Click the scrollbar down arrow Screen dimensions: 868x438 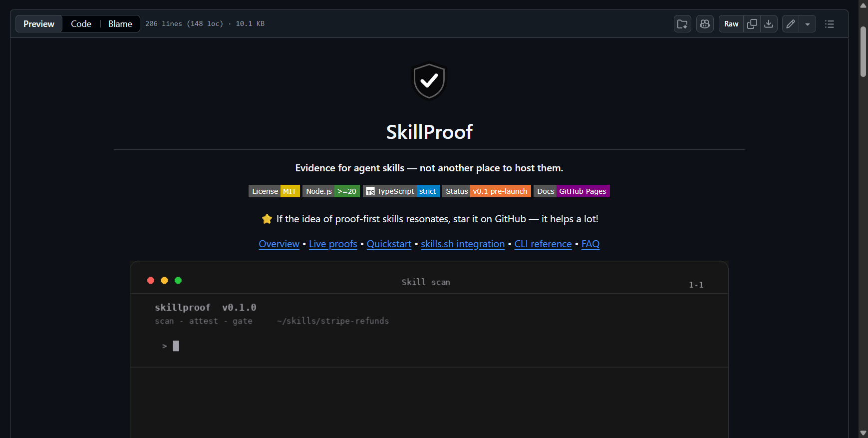(x=863, y=433)
